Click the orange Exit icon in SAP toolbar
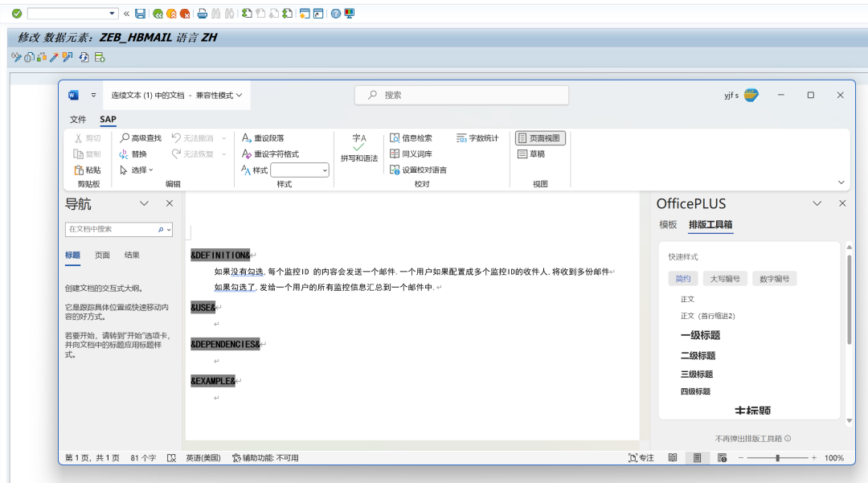 coord(172,14)
